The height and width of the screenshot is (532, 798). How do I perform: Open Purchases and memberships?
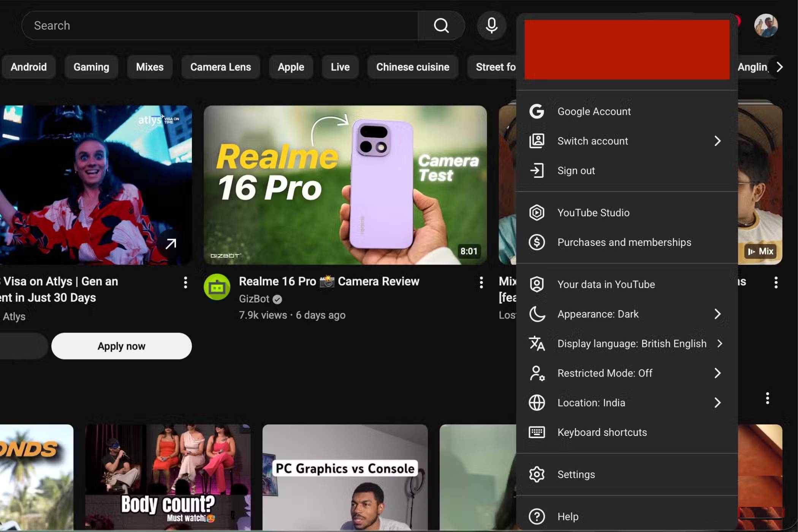pos(624,242)
